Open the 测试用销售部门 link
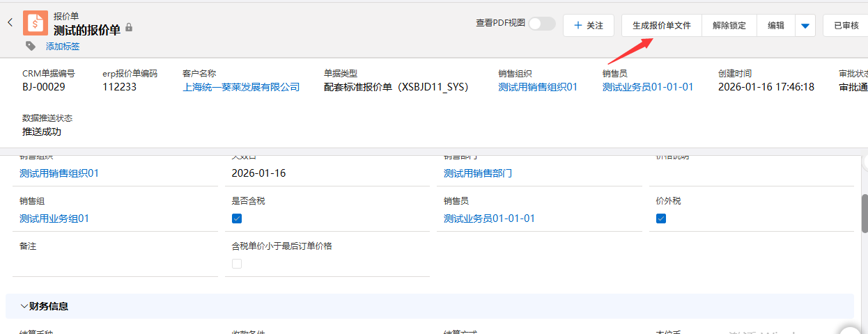The height and width of the screenshot is (334, 868). [478, 173]
